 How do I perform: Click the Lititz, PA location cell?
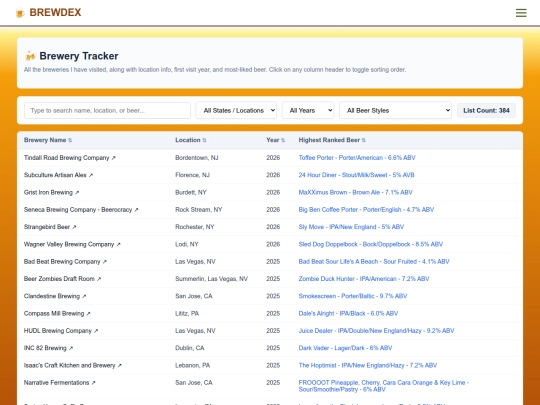tap(187, 313)
